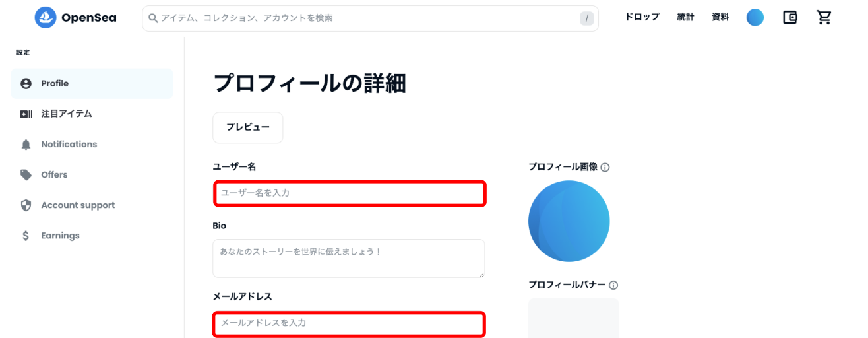The height and width of the screenshot is (338, 868).
Task: Click the shield icon for Account support
Action: [x=26, y=205]
